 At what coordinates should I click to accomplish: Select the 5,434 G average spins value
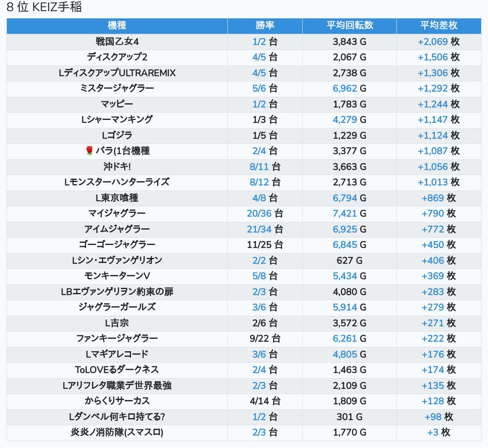click(x=349, y=276)
